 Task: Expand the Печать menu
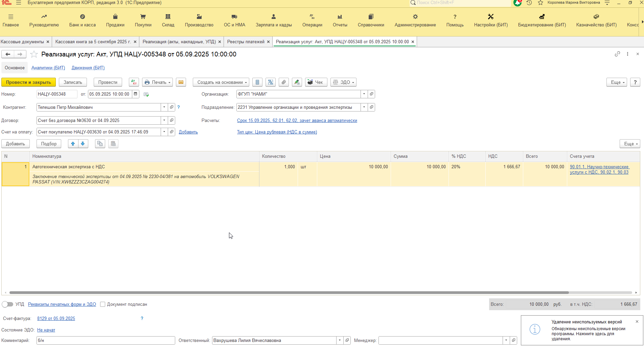click(x=157, y=82)
